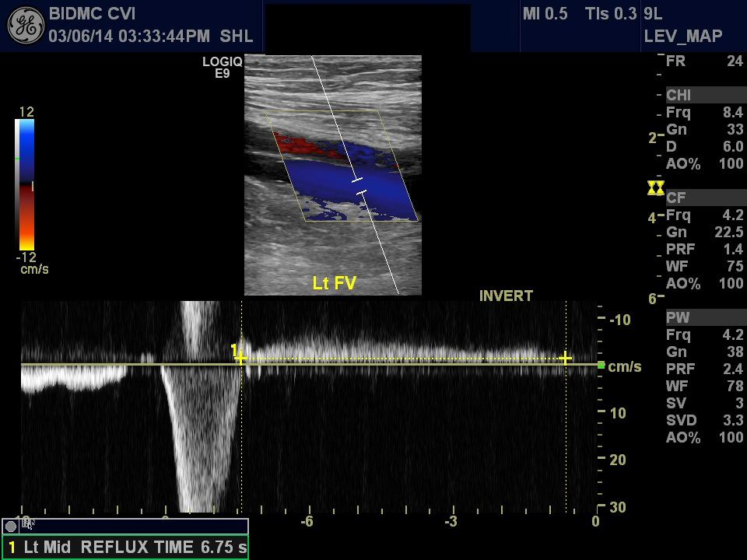Click the left yellow caliper cross on spectrum
The height and width of the screenshot is (560, 747).
click(x=241, y=359)
